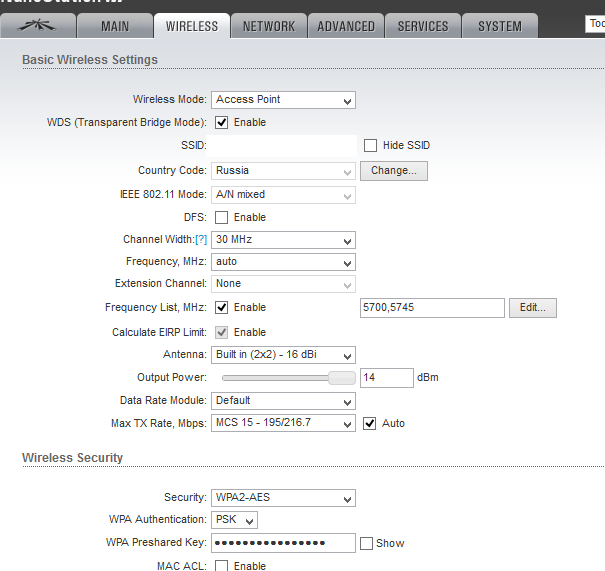Check the Show key checkbox

367,544
